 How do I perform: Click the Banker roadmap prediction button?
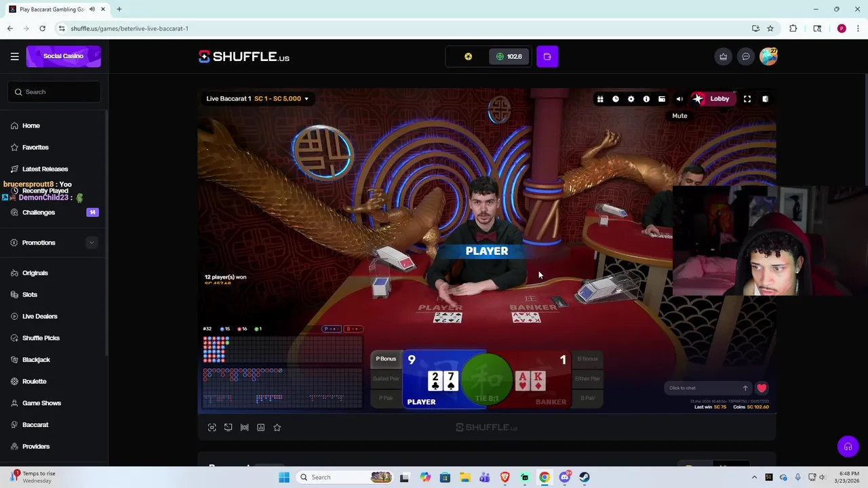pyautogui.click(x=353, y=329)
